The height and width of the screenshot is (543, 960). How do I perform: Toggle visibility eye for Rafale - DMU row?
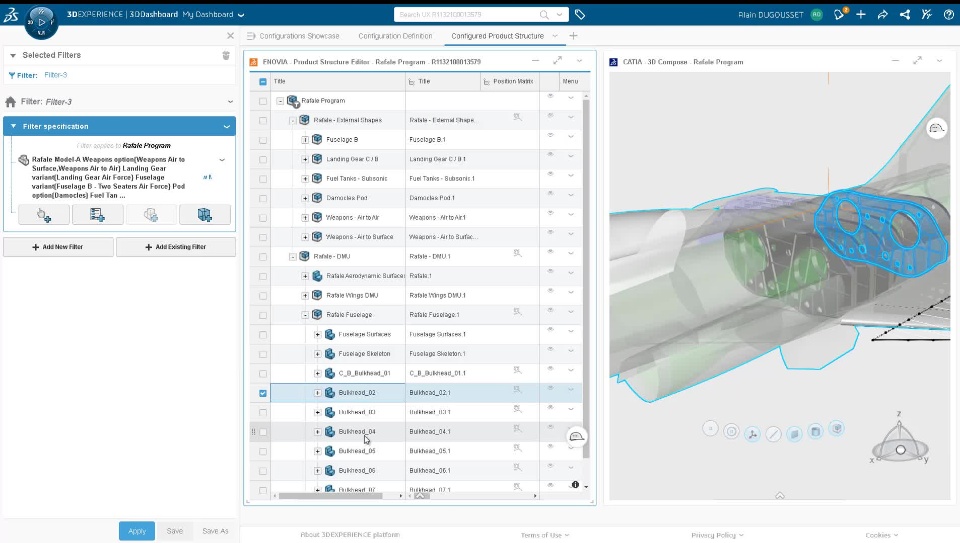(x=550, y=252)
